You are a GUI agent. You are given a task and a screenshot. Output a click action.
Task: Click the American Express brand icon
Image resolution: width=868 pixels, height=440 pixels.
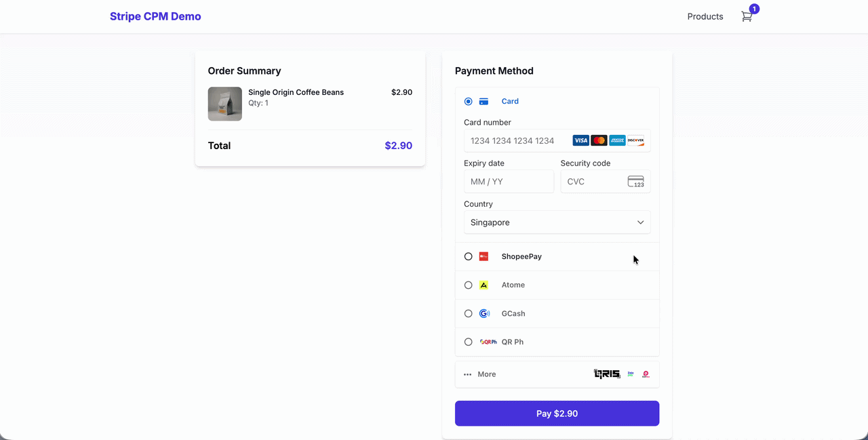pyautogui.click(x=617, y=140)
